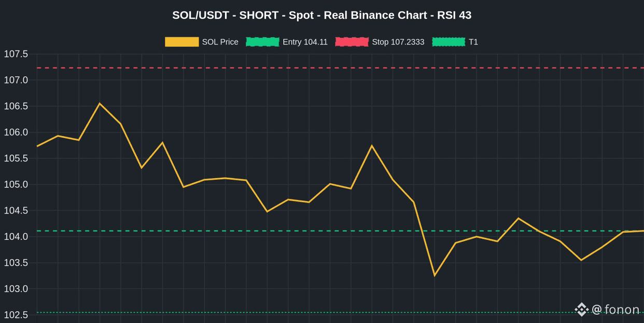The height and width of the screenshot is (323, 644).
Task: Click the SOL Price legend label
Action: pos(220,42)
